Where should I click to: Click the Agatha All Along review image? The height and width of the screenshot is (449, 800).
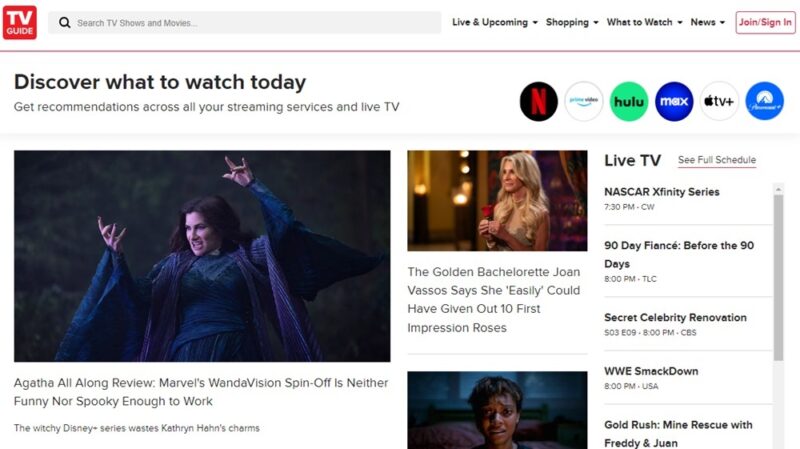(202, 256)
